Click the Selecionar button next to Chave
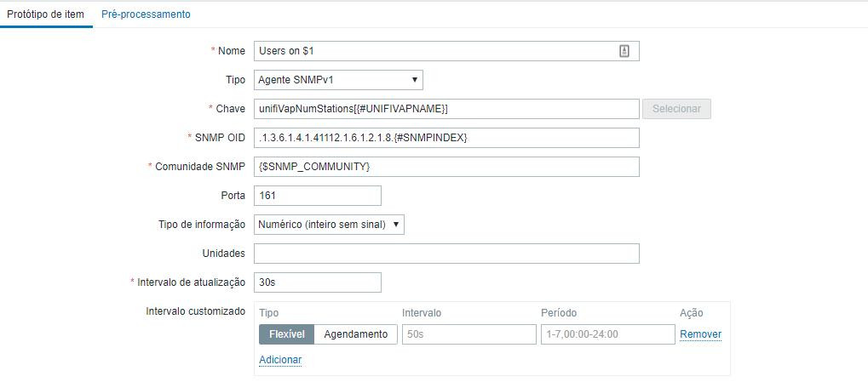The height and width of the screenshot is (382, 868). (676, 109)
